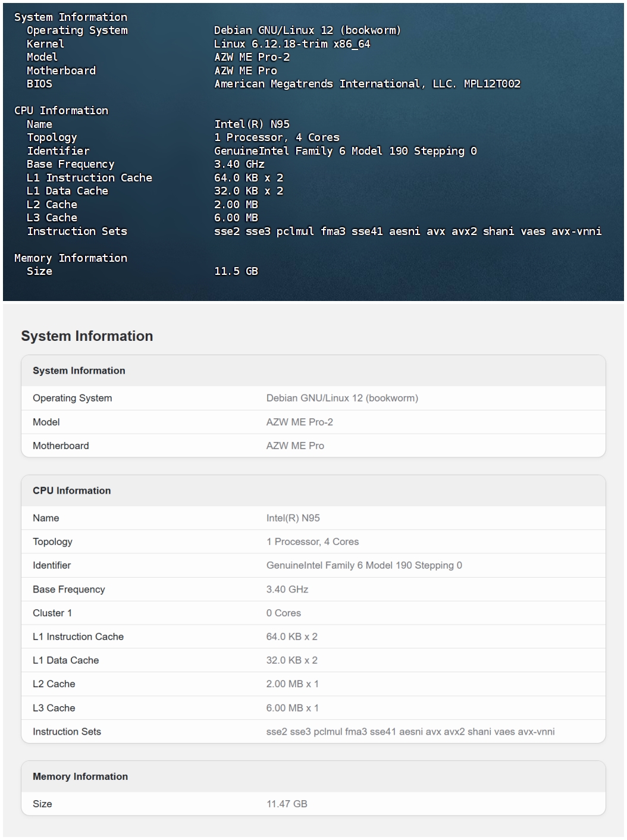Select Debian GNU/Linux 12 value in the terminal
Viewport: 627px width, 840px height.
pos(308,30)
